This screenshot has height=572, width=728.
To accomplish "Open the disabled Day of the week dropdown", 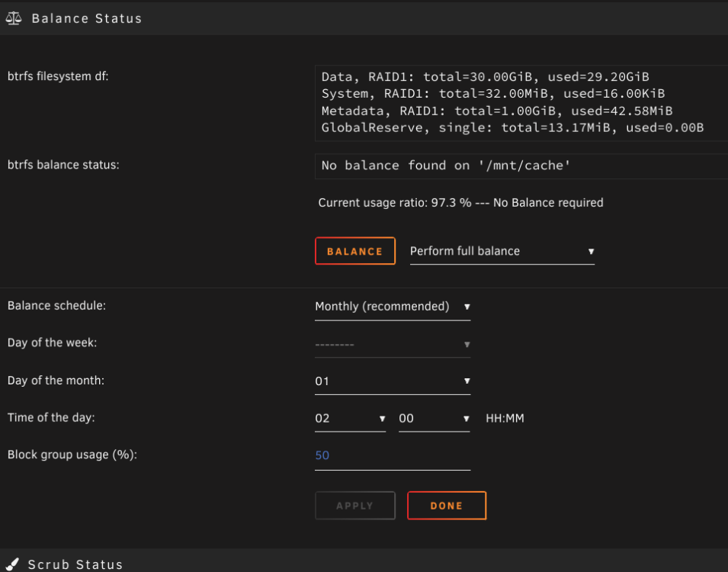I will click(393, 344).
